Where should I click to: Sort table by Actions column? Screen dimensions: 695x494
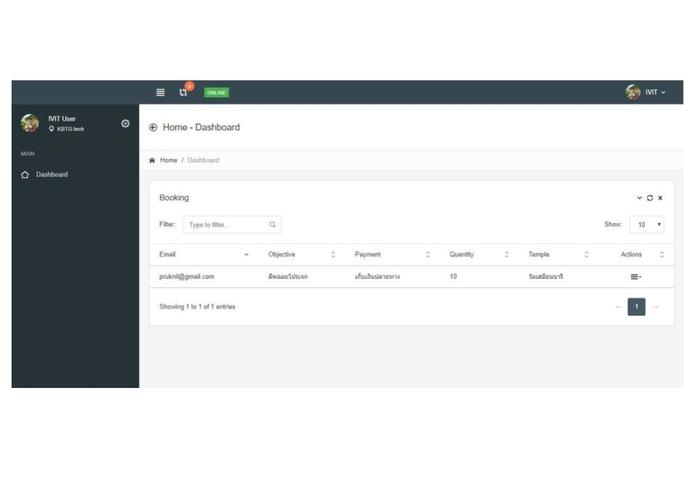pyautogui.click(x=636, y=254)
